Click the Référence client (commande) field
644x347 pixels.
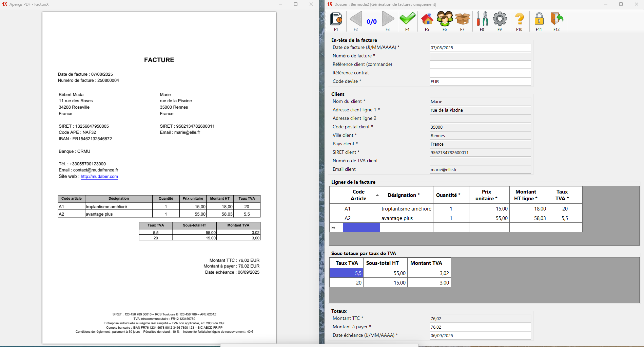pos(480,65)
